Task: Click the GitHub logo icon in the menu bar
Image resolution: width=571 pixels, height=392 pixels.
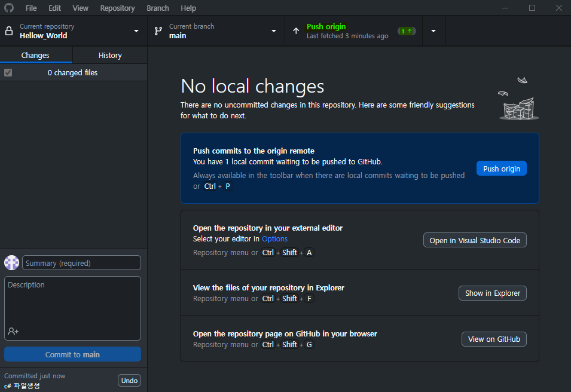Action: [9, 8]
